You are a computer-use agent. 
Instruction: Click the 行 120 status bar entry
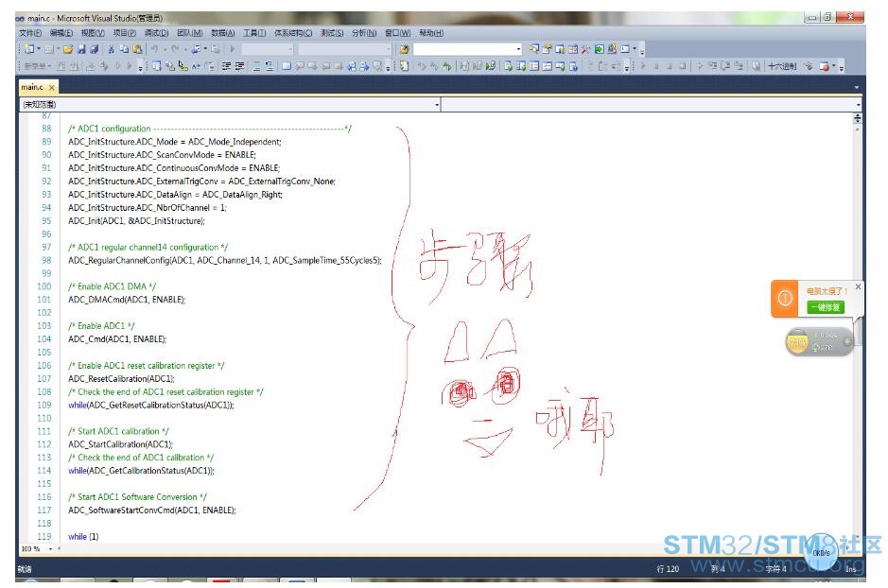[x=668, y=569]
